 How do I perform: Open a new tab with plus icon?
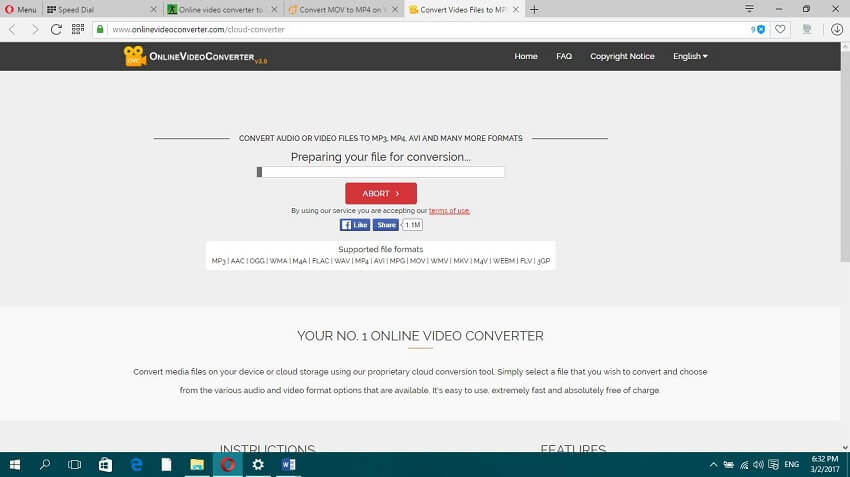pos(534,10)
